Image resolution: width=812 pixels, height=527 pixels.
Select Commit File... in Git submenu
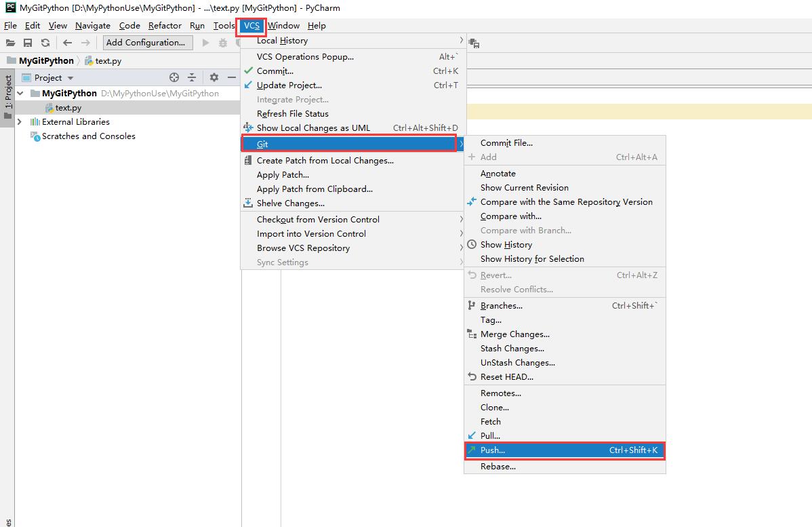(565, 143)
